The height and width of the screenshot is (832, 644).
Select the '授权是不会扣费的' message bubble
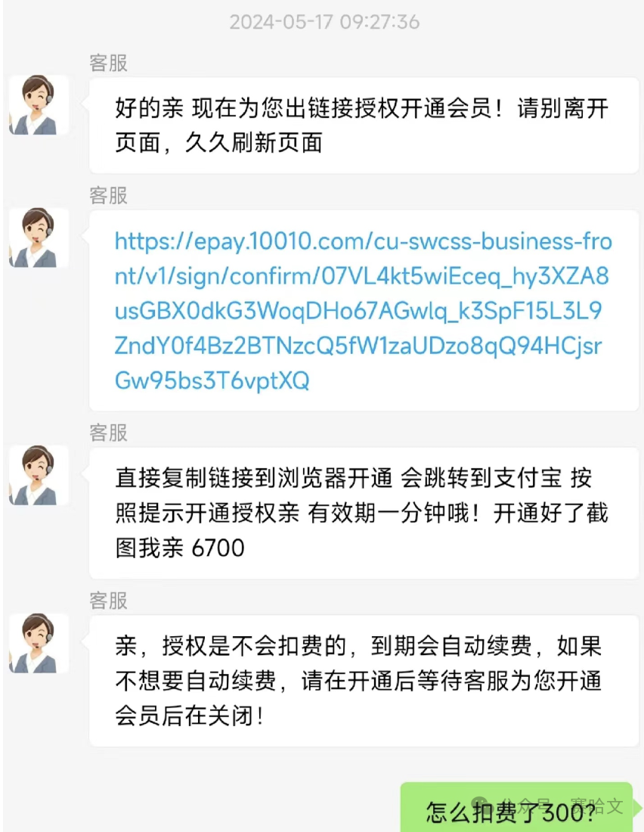pos(364,681)
